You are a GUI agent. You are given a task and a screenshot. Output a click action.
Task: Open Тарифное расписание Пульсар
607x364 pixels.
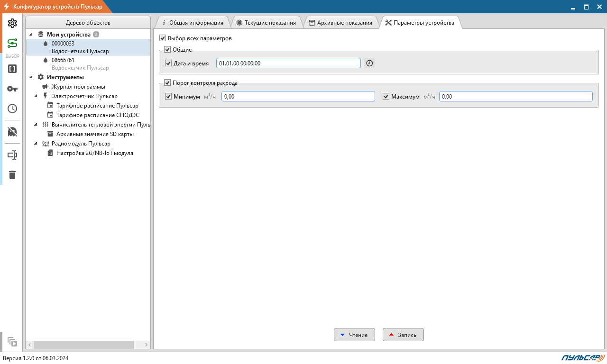[x=97, y=106]
